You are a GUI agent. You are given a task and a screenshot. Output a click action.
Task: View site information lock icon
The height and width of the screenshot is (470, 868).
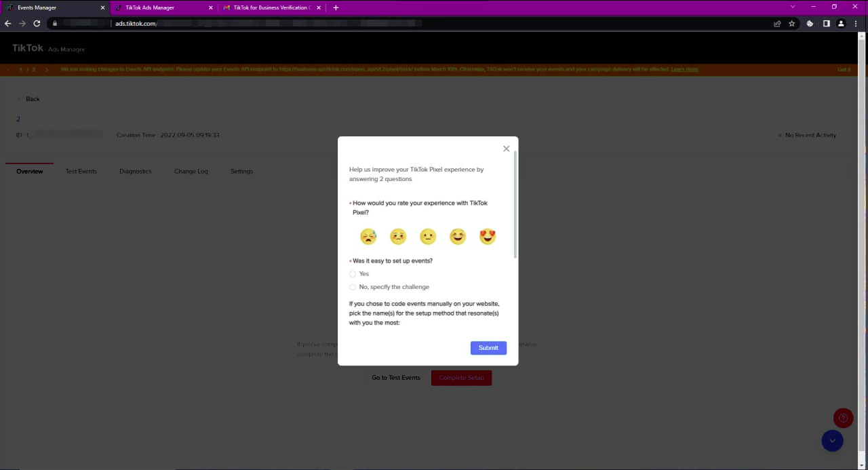point(55,23)
